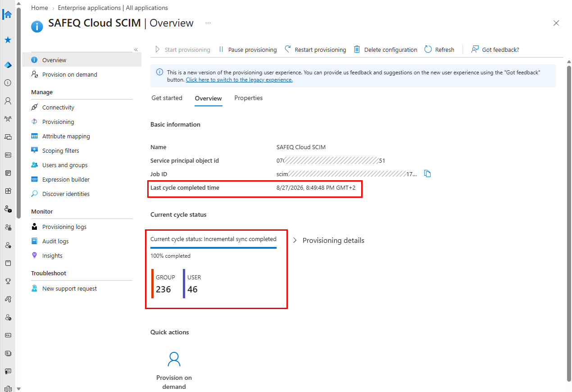Click the Start provisioning play icon

point(158,50)
